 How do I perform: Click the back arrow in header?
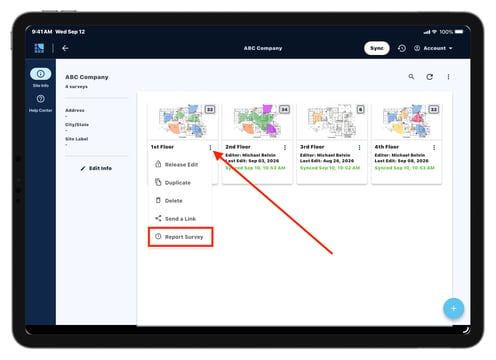point(65,48)
